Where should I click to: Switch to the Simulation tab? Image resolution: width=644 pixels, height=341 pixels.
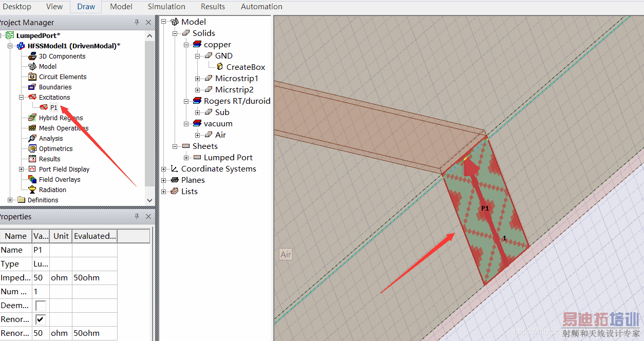point(166,7)
